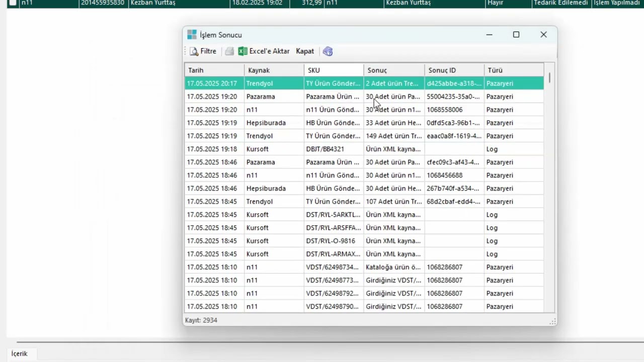This screenshot has height=362, width=644.
Task: Select the SKU cell VDST/62498734...
Action: [333, 267]
